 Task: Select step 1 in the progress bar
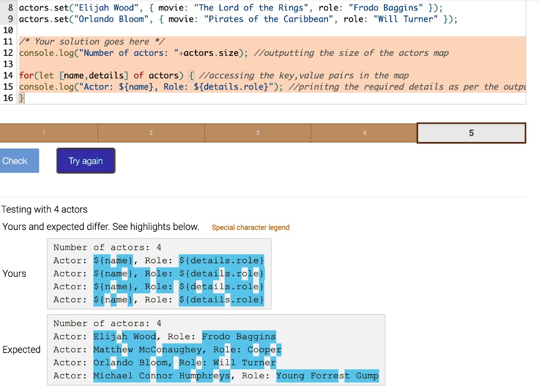click(44, 133)
